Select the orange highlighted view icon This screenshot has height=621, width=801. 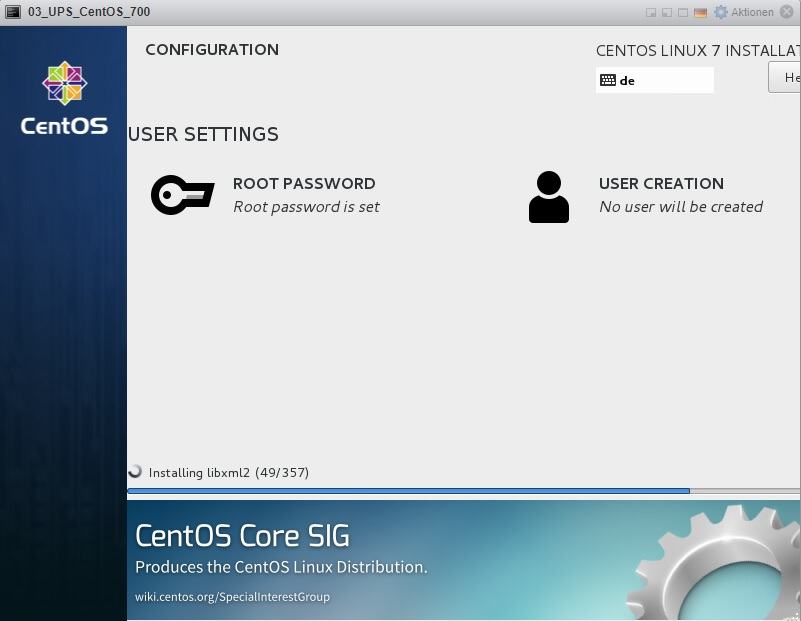coord(700,12)
